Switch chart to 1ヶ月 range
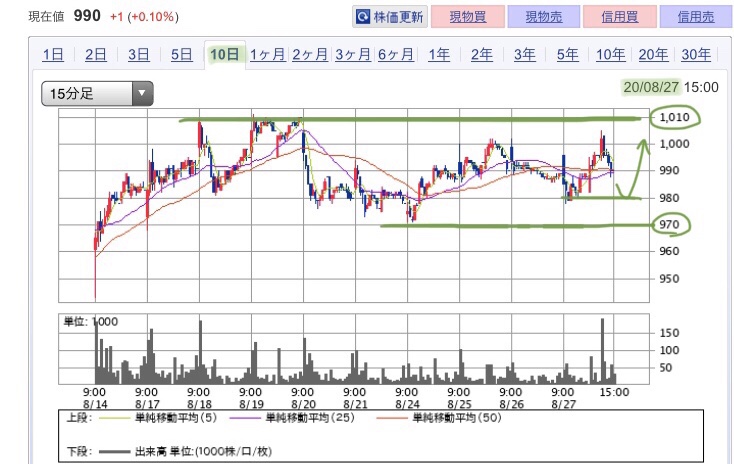Screen dimensions: 734x464 coord(267,55)
